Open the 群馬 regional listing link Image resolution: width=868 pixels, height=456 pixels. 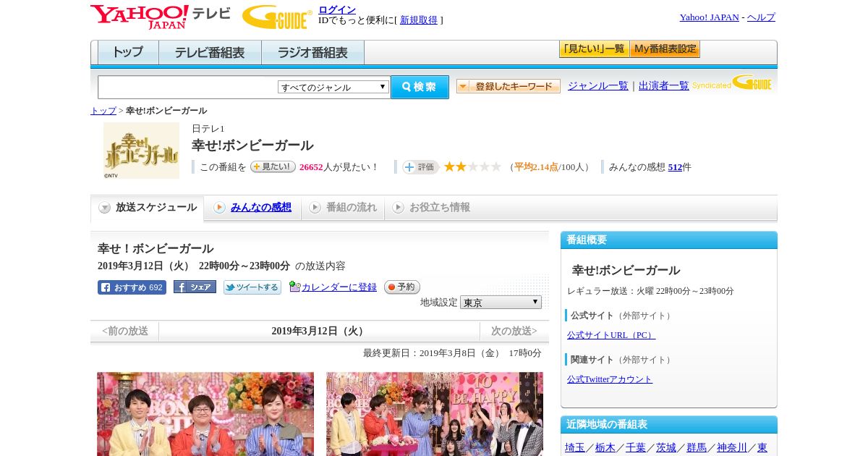(x=697, y=448)
